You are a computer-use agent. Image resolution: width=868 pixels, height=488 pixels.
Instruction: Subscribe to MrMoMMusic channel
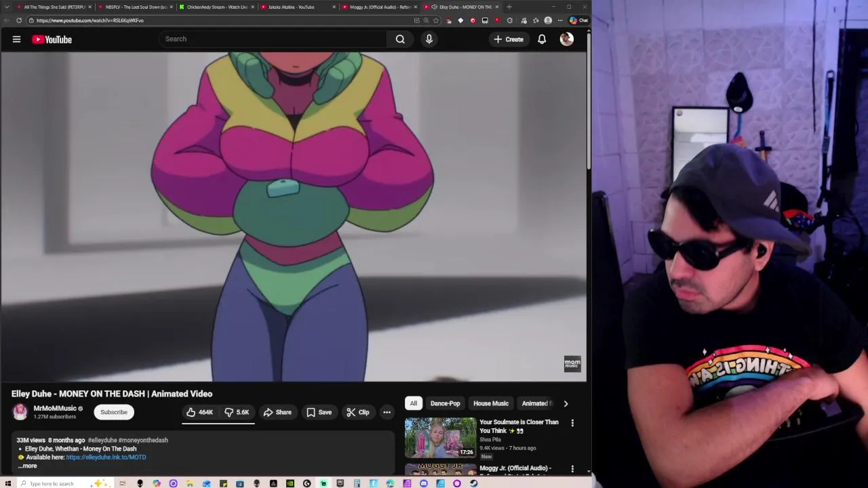pos(114,412)
